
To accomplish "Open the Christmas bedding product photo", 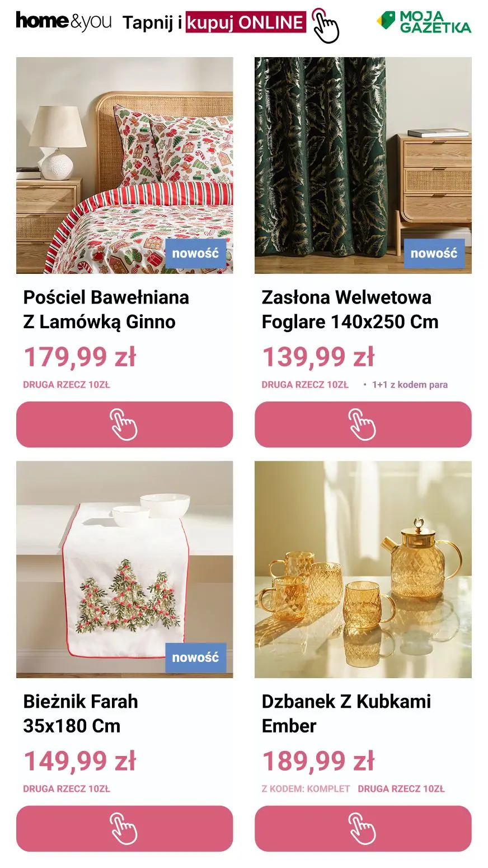I will click(x=124, y=165).
